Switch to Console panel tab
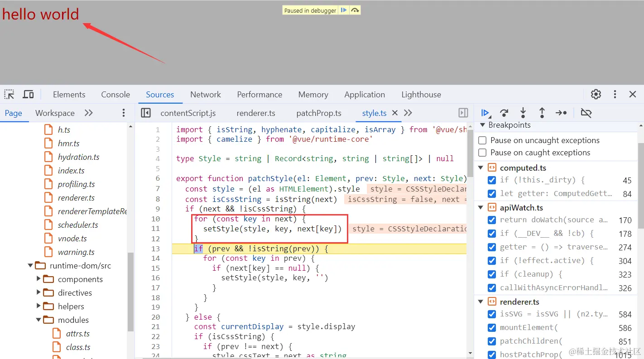This screenshot has width=644, height=359. pos(115,94)
